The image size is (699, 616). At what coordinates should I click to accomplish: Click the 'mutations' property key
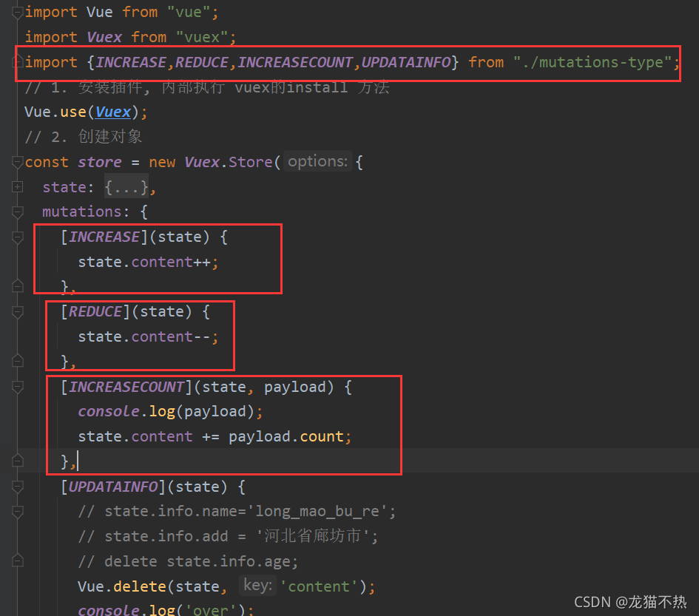click(x=82, y=211)
